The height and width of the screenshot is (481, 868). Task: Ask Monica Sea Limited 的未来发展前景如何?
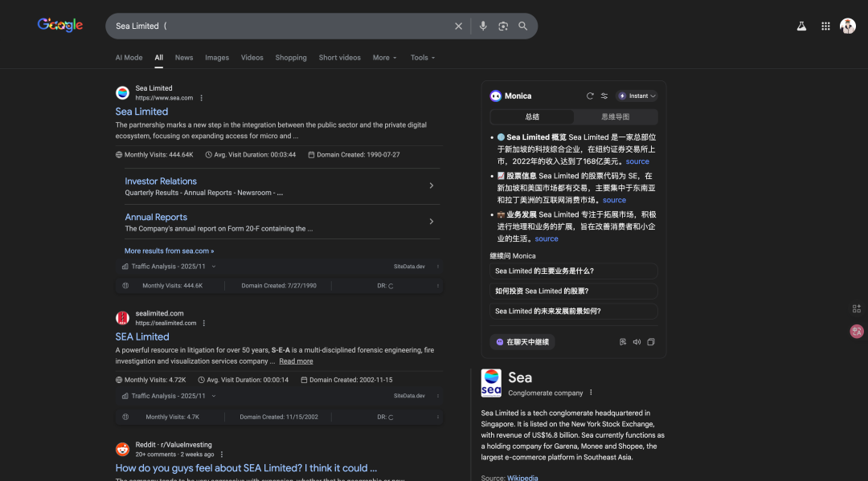[x=574, y=312]
